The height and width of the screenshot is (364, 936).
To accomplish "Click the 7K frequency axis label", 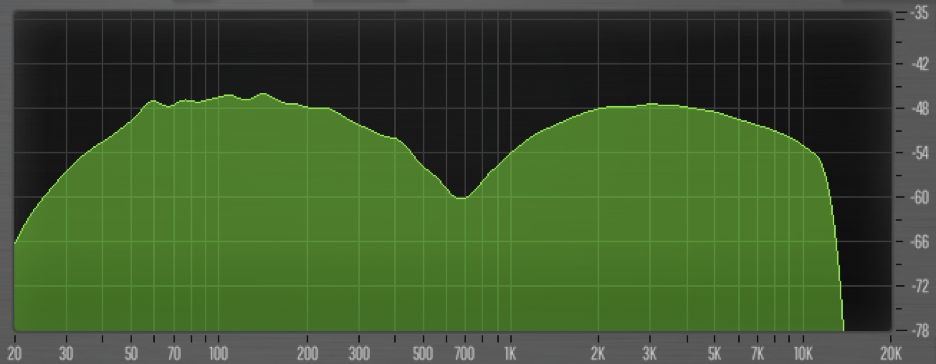I will [x=758, y=353].
